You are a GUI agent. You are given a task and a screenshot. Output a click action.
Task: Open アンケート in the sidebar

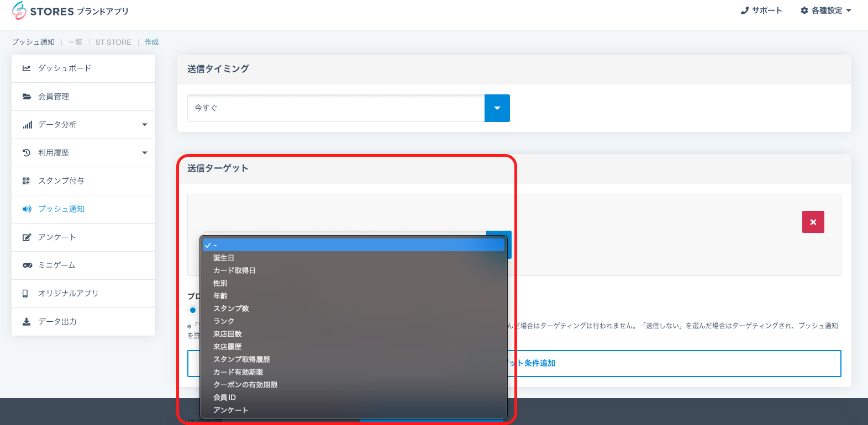pyautogui.click(x=83, y=237)
